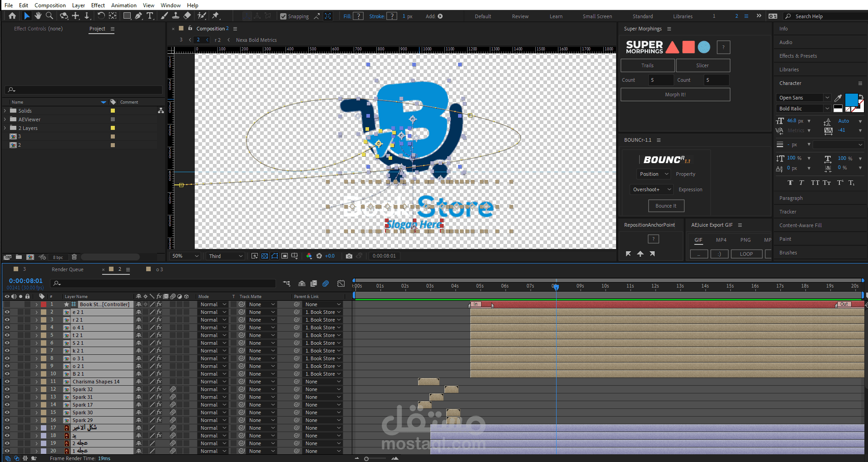Click the Super Morphings help question icon

click(724, 47)
